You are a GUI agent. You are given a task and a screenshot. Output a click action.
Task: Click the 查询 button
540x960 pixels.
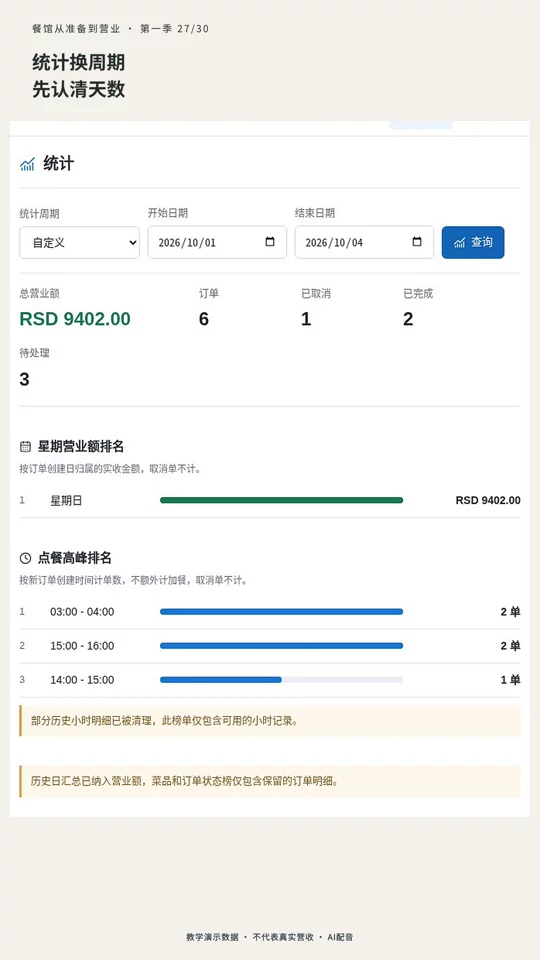click(473, 242)
